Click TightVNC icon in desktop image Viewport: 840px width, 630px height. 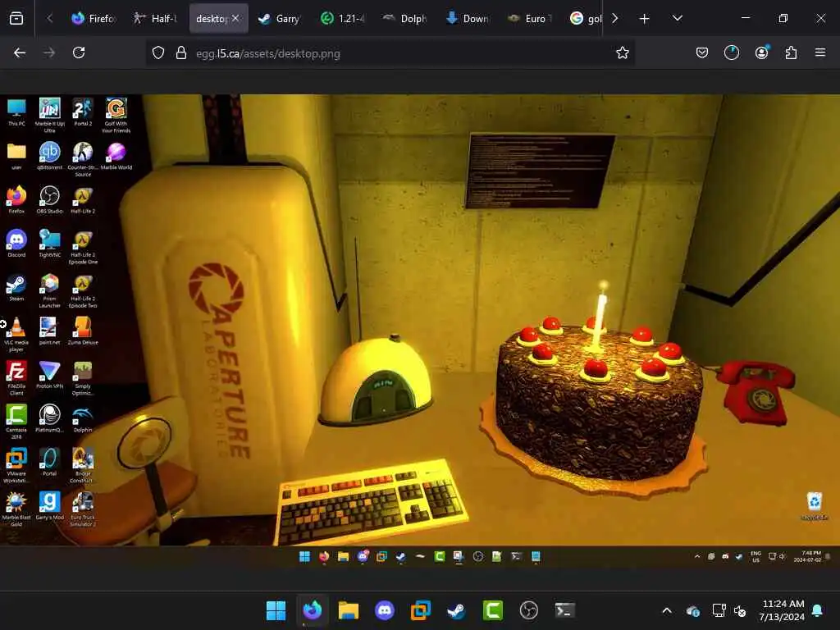(49, 243)
